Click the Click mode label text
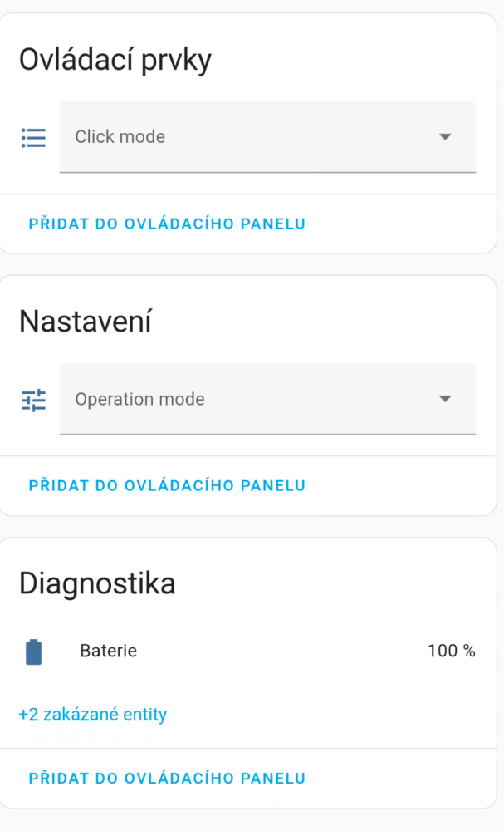Screen dimensions: 504x831 pos(120,136)
